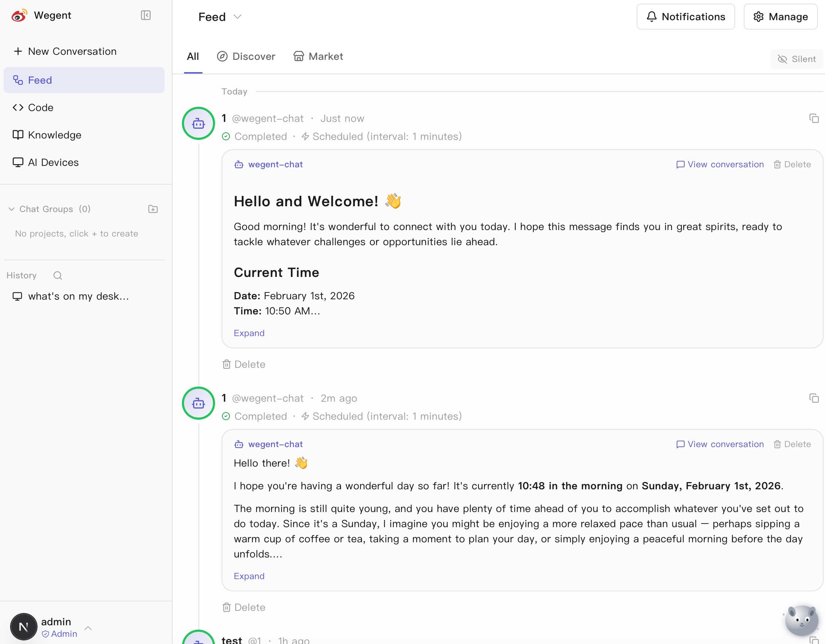This screenshot has height=644, width=825.
Task: Expand the Hello and Welcome message
Action: coord(249,333)
